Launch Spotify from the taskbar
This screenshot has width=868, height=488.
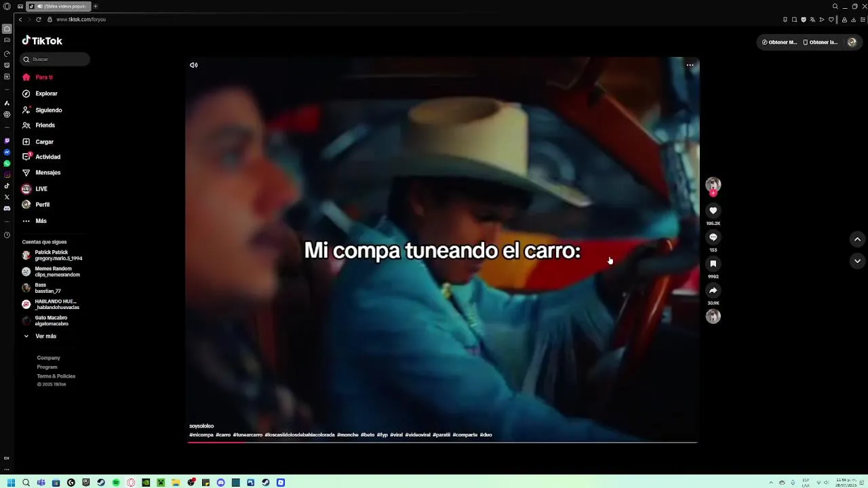pos(116,483)
